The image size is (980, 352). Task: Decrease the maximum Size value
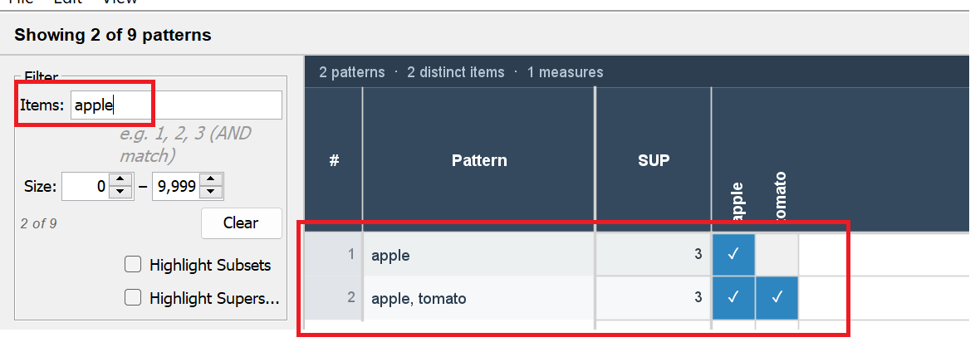tap(213, 193)
